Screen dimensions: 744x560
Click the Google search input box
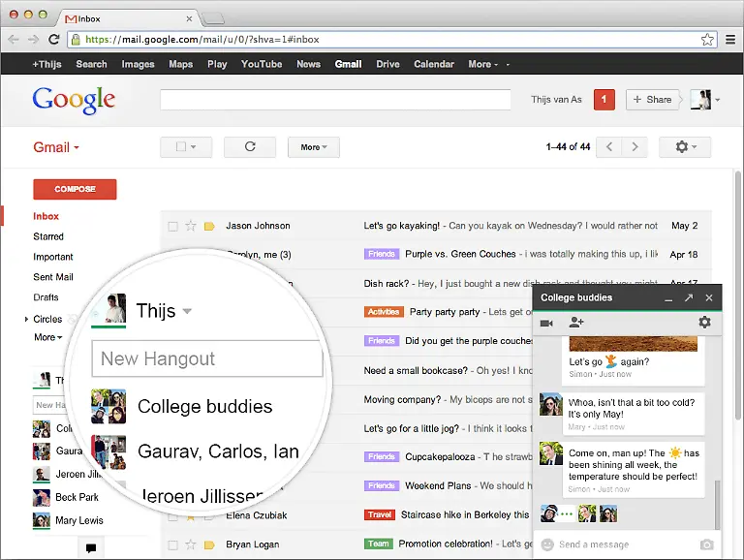pos(335,100)
